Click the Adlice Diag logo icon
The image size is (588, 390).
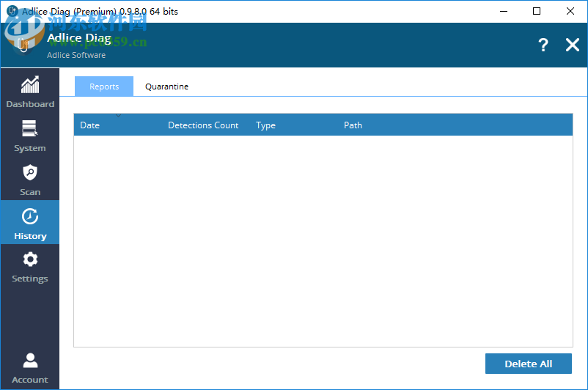pyautogui.click(x=23, y=43)
